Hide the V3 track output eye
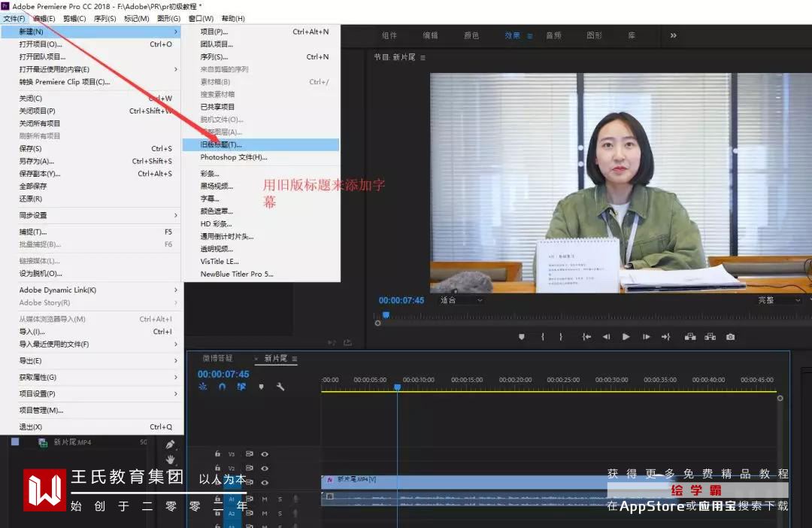Screen dimensions: 812x528 click(265, 454)
